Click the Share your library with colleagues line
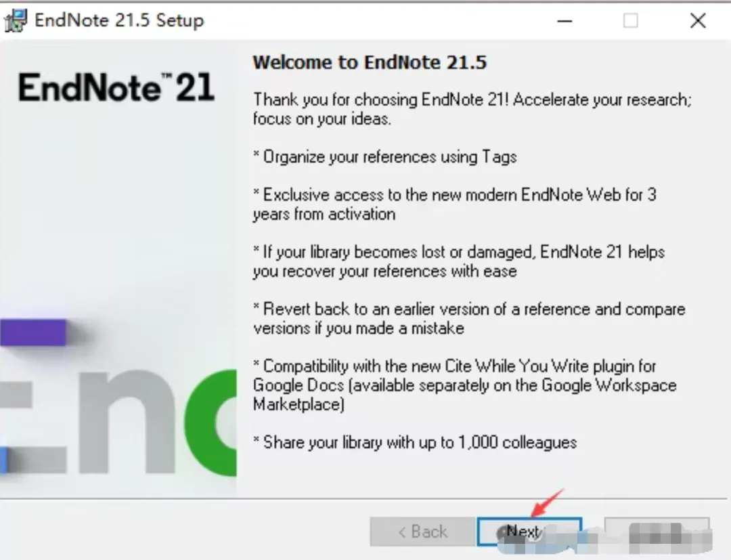 [415, 442]
